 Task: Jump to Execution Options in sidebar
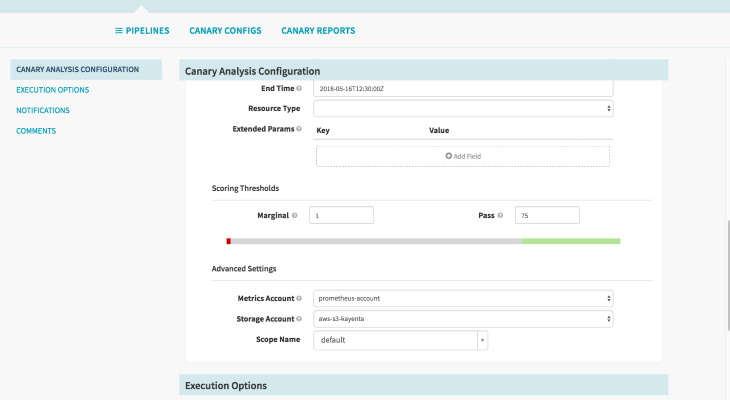pos(53,90)
